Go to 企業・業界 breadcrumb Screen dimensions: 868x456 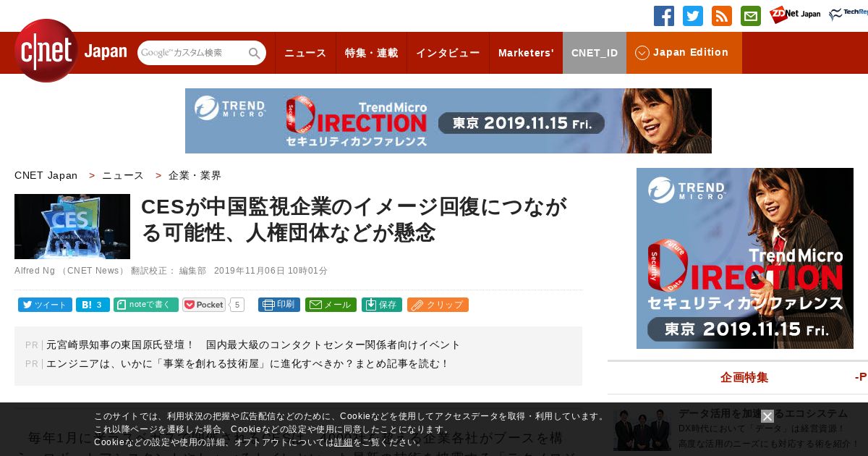[x=195, y=175]
